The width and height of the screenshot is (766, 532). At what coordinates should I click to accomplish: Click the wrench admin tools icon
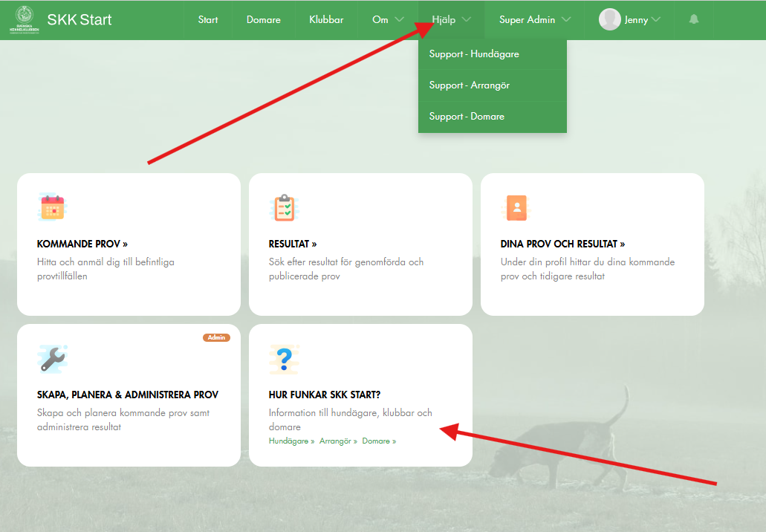click(x=52, y=359)
